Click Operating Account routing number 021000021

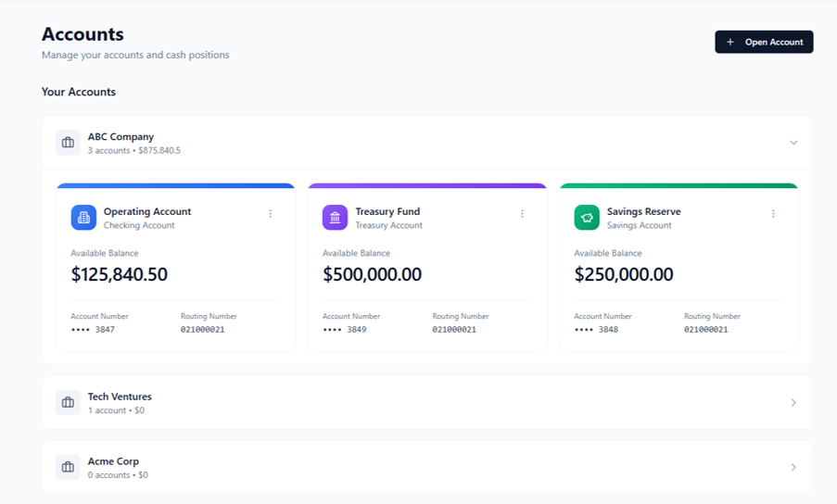tap(203, 330)
